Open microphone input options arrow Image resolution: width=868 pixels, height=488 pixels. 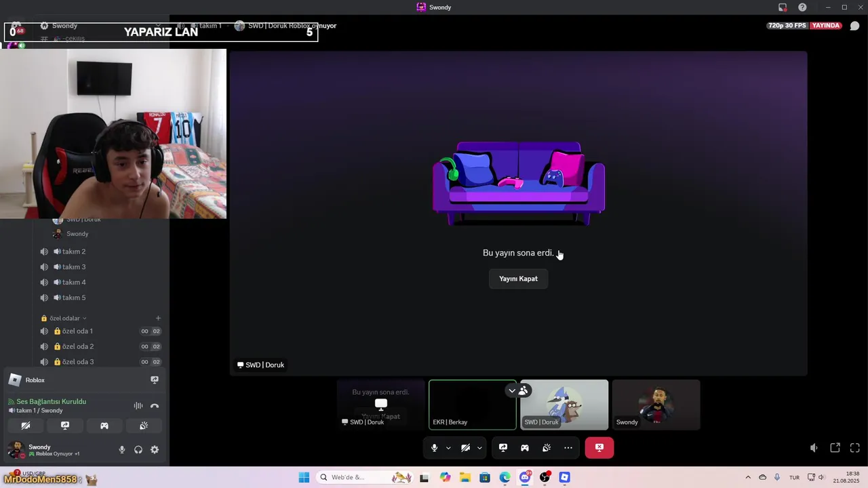(448, 448)
